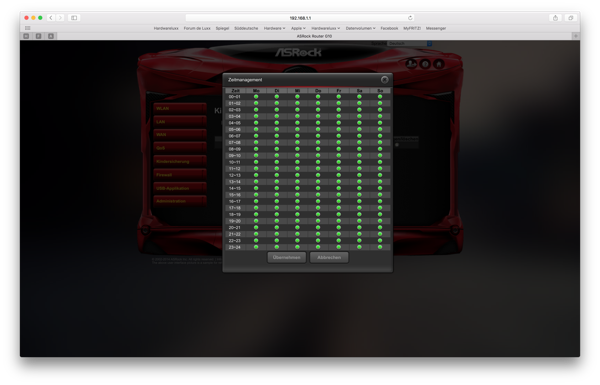Image resolution: width=600 pixels, height=385 pixels.
Task: Select the second pinned tab icon
Action: tap(39, 36)
